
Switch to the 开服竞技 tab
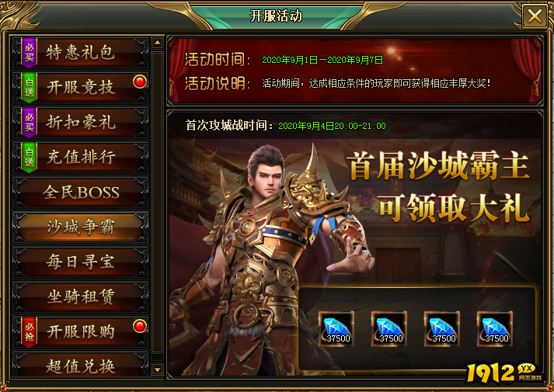click(x=81, y=87)
